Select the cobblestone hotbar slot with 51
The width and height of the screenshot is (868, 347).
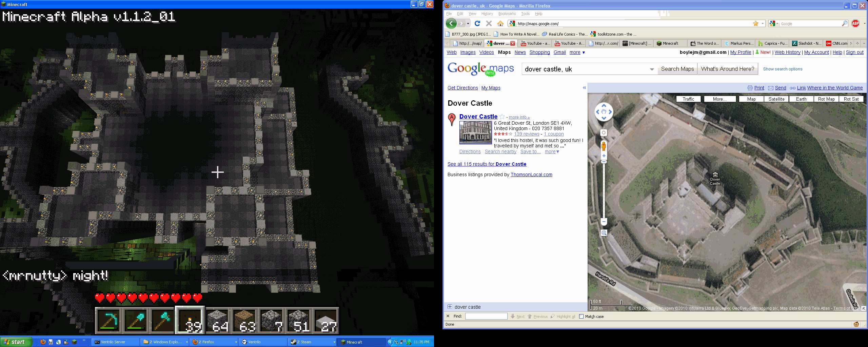point(298,321)
